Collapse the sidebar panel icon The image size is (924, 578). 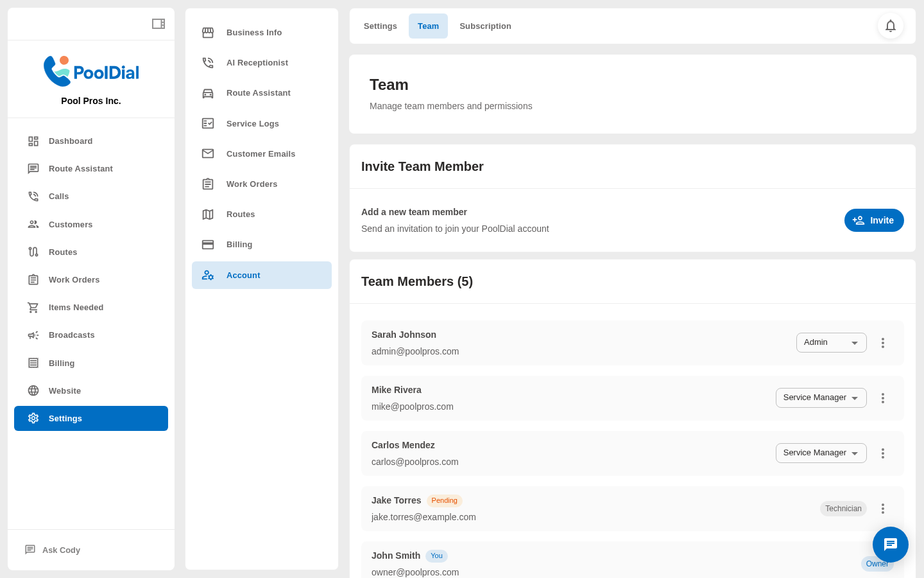158,24
